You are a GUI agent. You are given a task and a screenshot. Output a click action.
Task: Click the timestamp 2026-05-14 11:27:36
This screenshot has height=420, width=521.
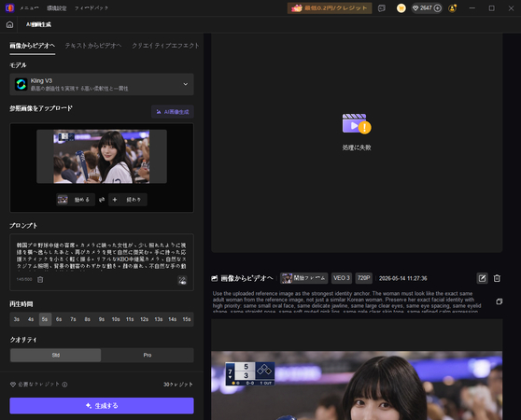403,278
